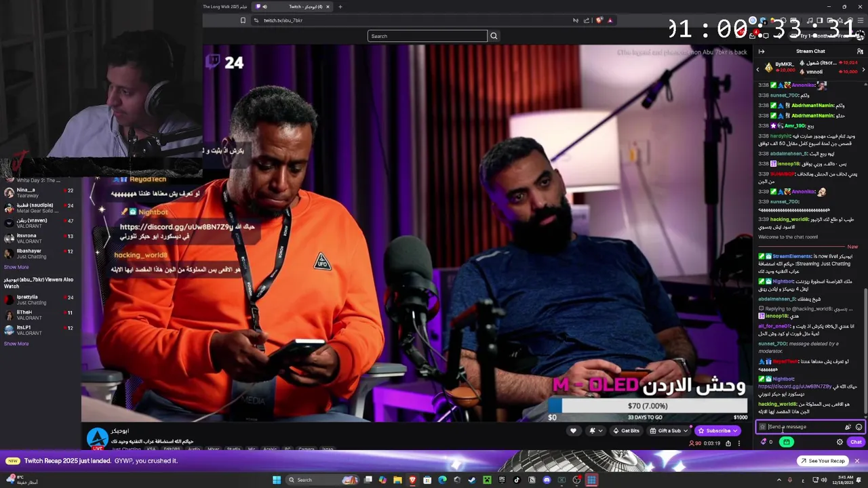The height and width of the screenshot is (488, 868).
Task: Dismiss the Twitch Recap banner
Action: point(856,461)
